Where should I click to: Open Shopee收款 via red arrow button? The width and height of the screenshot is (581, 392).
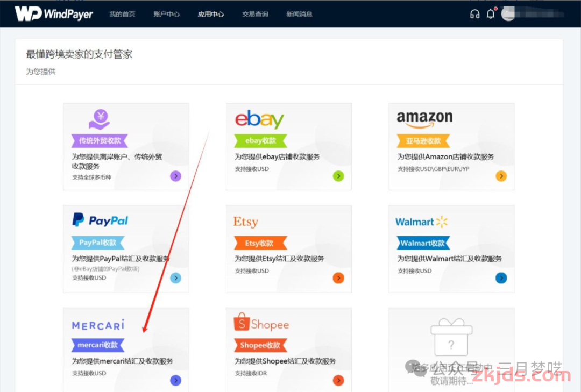[x=338, y=380]
